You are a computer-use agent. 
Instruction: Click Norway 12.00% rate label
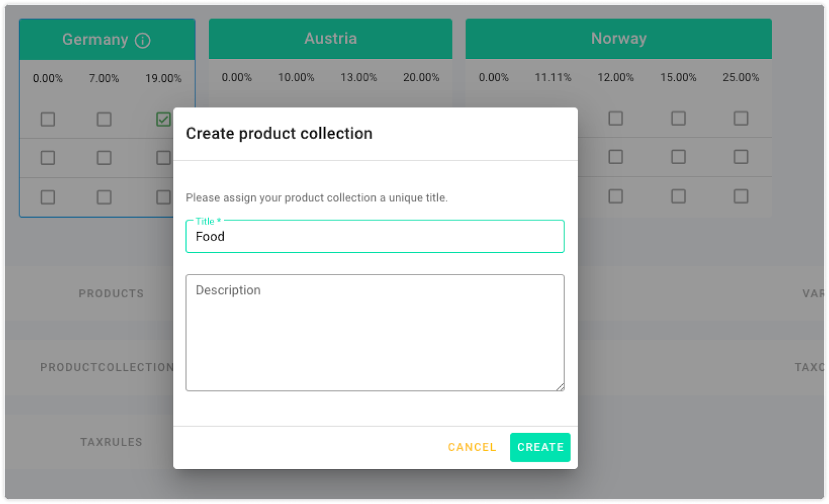pos(616,78)
